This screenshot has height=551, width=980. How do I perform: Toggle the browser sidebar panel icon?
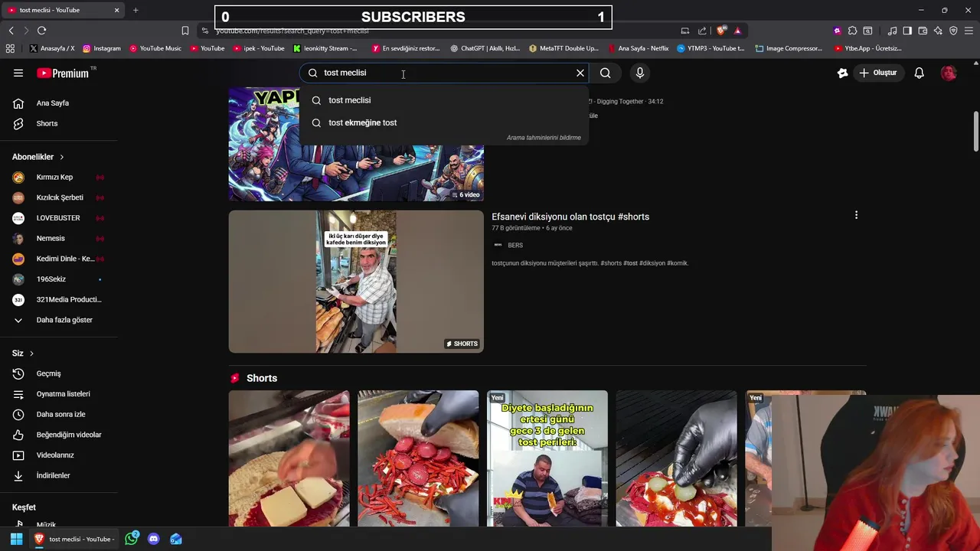(907, 31)
